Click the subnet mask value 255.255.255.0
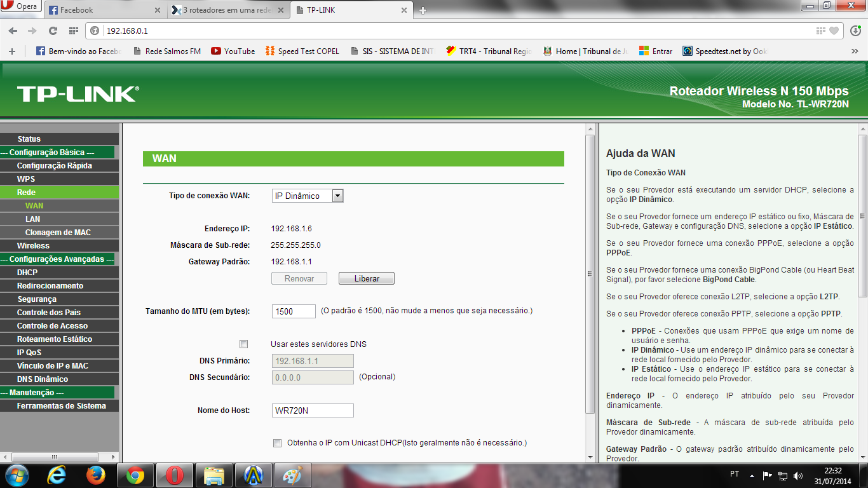The image size is (868, 488). click(296, 245)
